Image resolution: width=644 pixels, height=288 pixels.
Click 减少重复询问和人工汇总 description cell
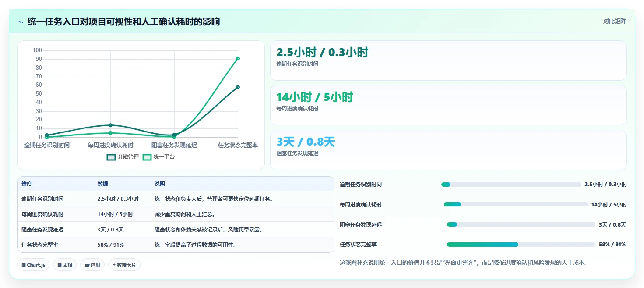pos(184,214)
